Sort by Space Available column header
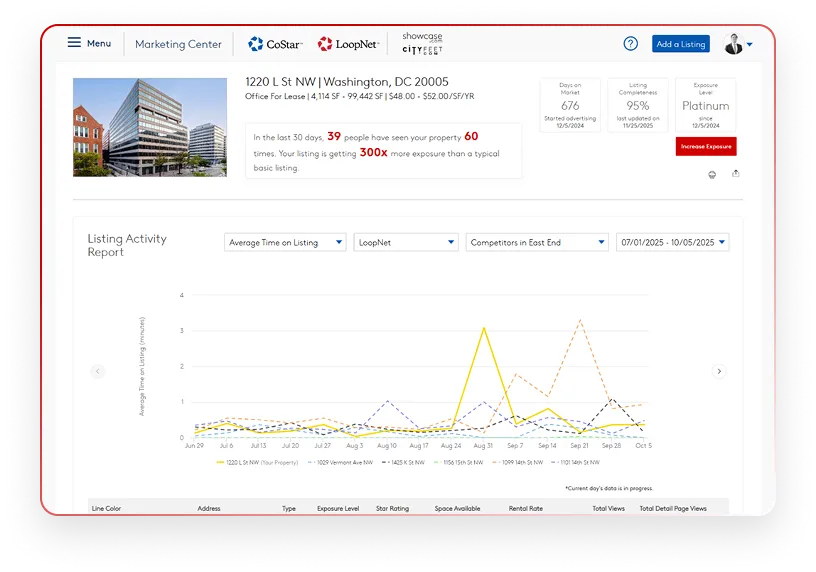 [x=457, y=509]
